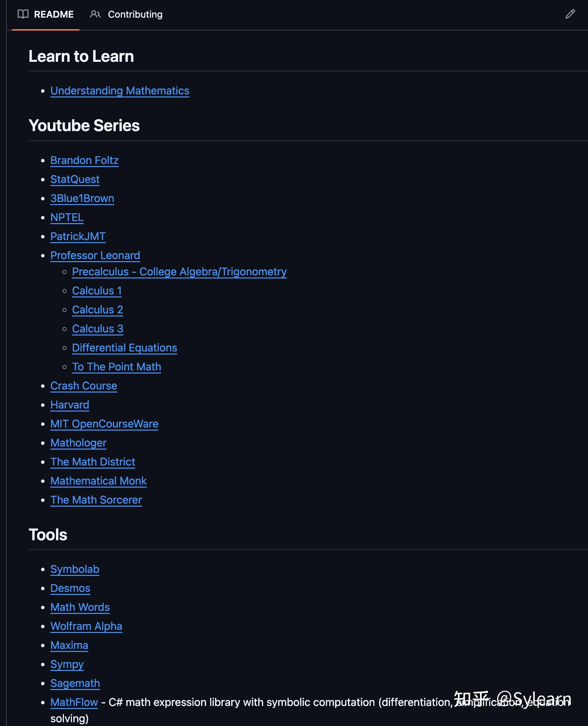
Task: Click the Wolfram Alpha link
Action: pos(86,626)
